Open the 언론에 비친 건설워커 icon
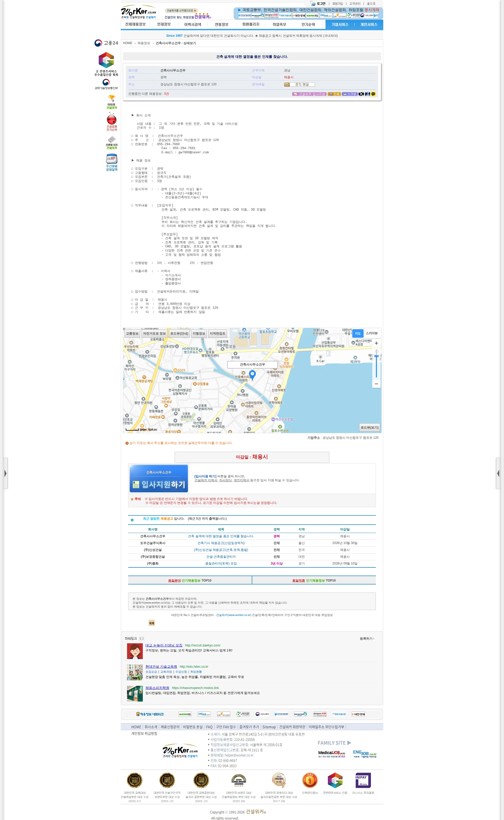This screenshot has height=820, width=504. [112, 142]
